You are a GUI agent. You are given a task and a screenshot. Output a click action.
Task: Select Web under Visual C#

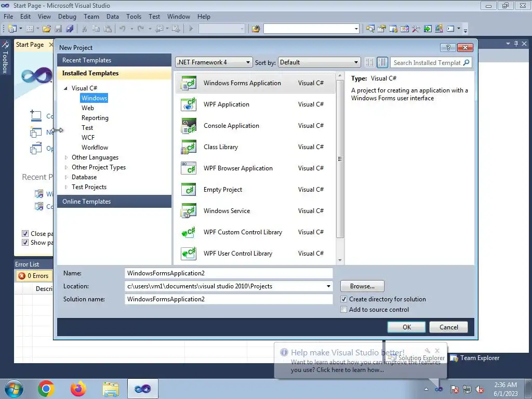click(87, 108)
